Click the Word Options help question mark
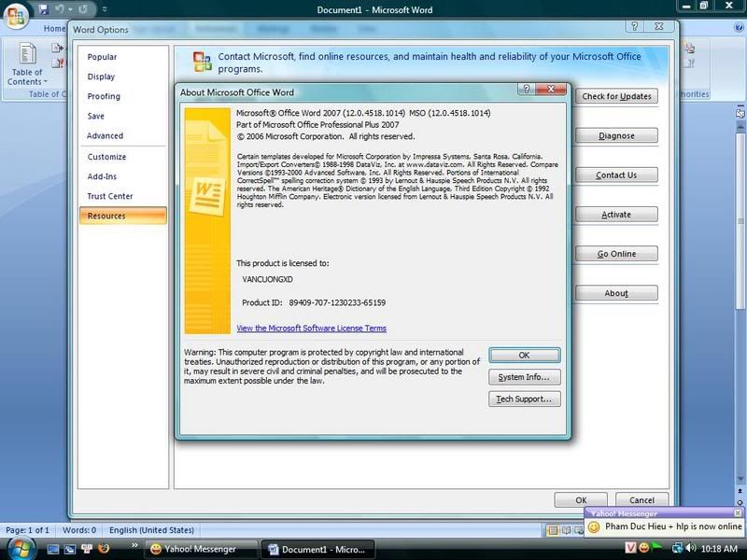 click(634, 26)
